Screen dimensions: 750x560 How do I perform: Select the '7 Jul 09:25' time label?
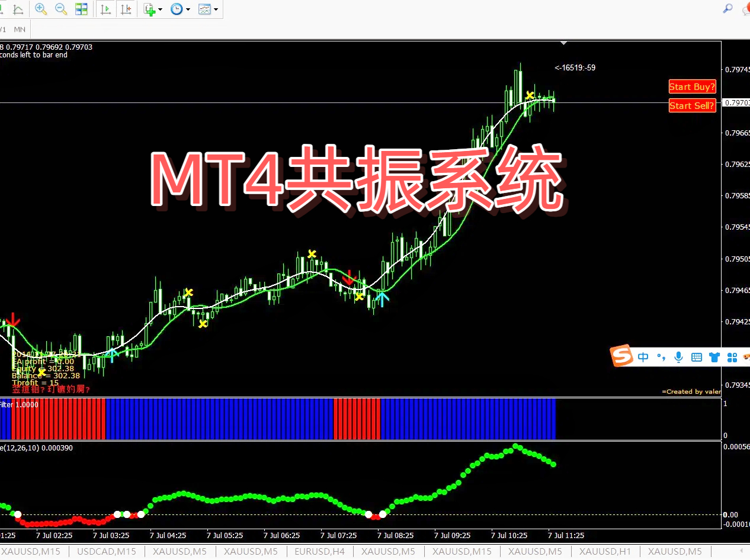click(x=452, y=535)
